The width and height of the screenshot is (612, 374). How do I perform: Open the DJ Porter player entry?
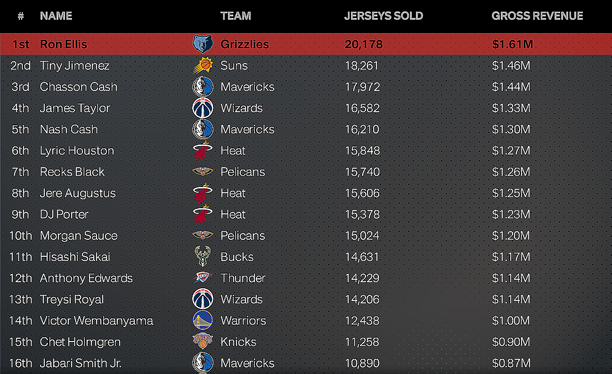(x=64, y=214)
